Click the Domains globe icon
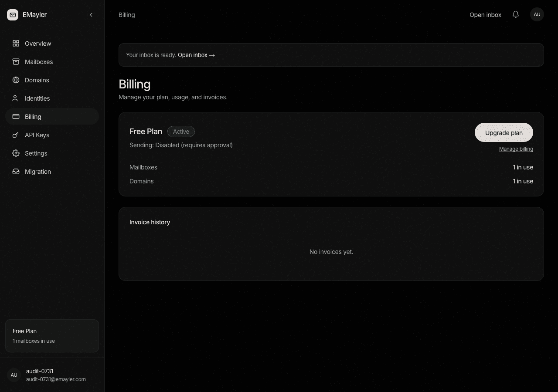 click(16, 80)
